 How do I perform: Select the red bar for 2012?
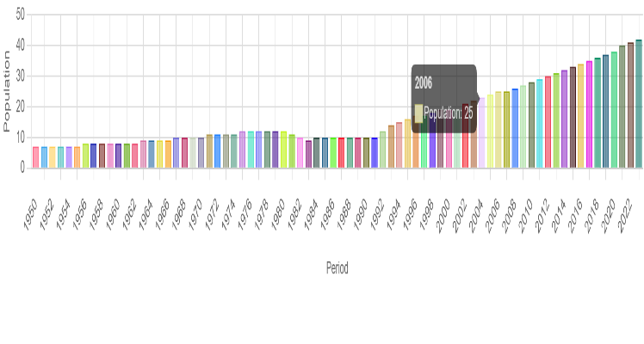548,122
